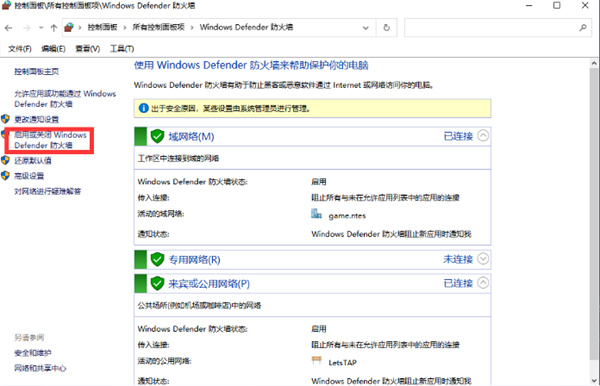Click the Forward navigation arrow
600x386 pixels.
pyautogui.click(x=26, y=28)
